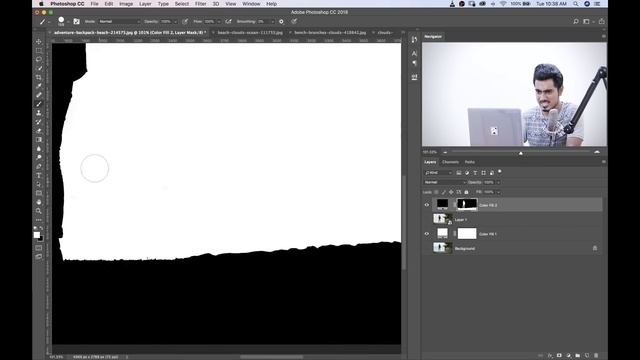The image size is (640, 360).
Task: Open the Select menu
Action: 182,4
